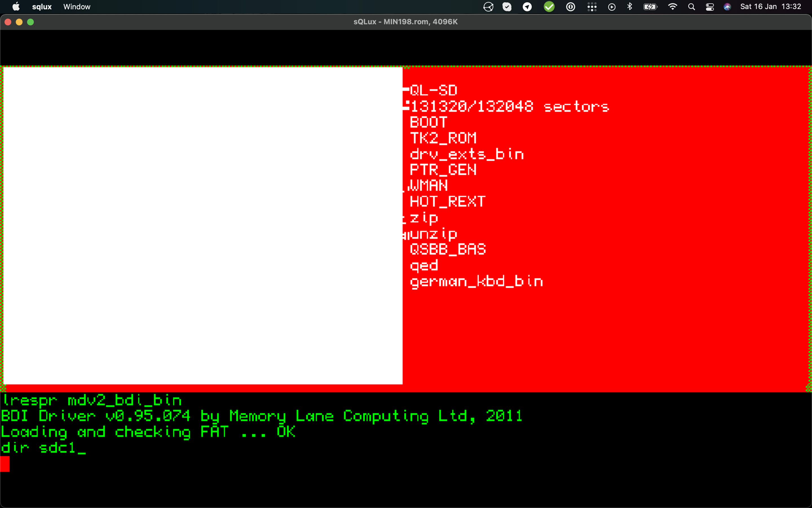The image size is (812, 508).
Task: Show date and time Sat 16 Jan 13:32
Action: [x=771, y=7]
